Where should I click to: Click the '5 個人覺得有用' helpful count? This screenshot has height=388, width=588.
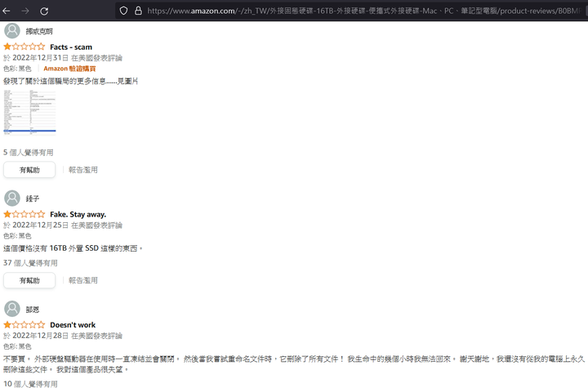pyautogui.click(x=29, y=153)
